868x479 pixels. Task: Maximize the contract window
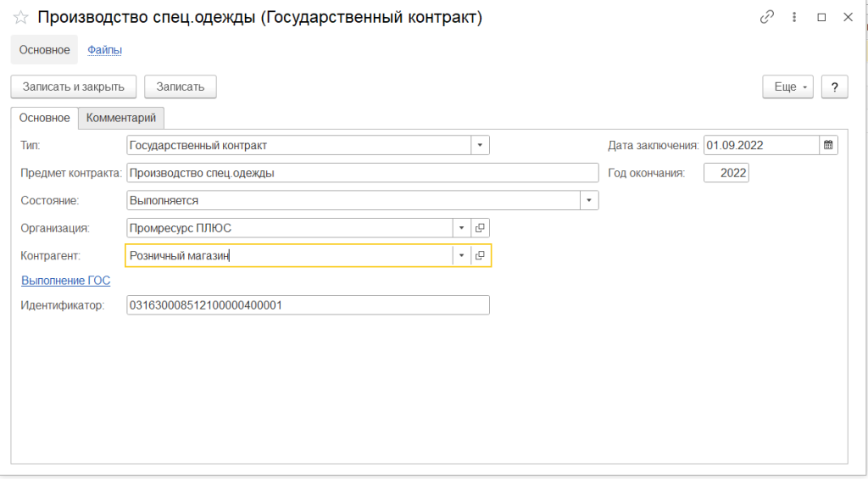[x=821, y=17]
